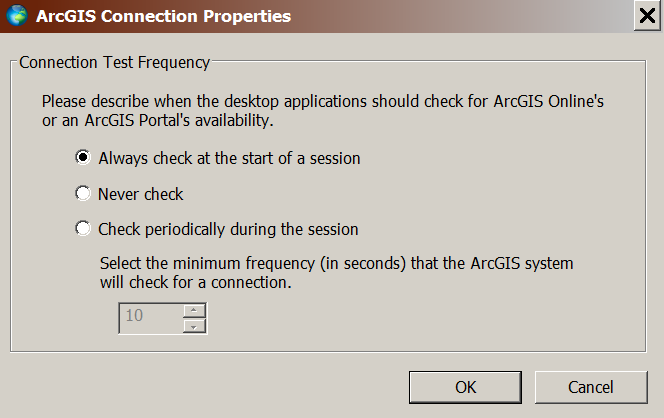Choose the 'Never check' radio circle
664x418 pixels.
coord(83,194)
